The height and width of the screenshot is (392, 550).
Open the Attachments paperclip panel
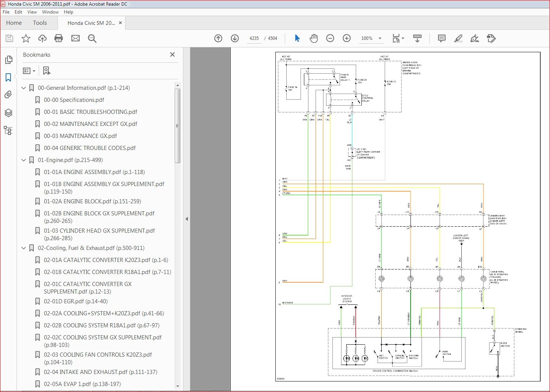pos(8,95)
